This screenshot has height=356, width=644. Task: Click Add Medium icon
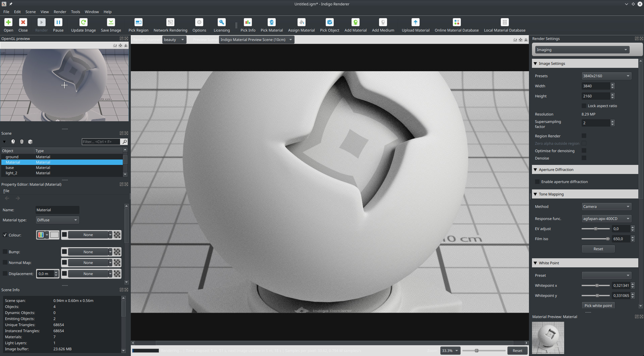tap(383, 22)
